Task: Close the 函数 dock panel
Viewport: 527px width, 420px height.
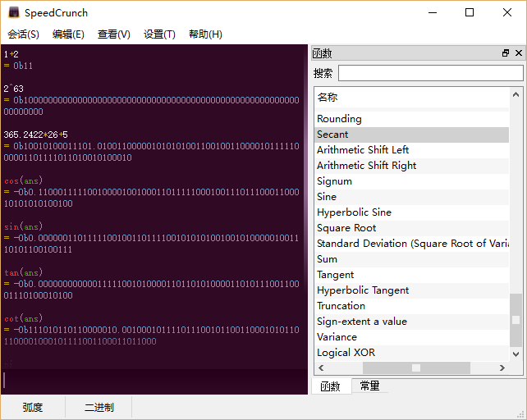Action: tap(518, 53)
